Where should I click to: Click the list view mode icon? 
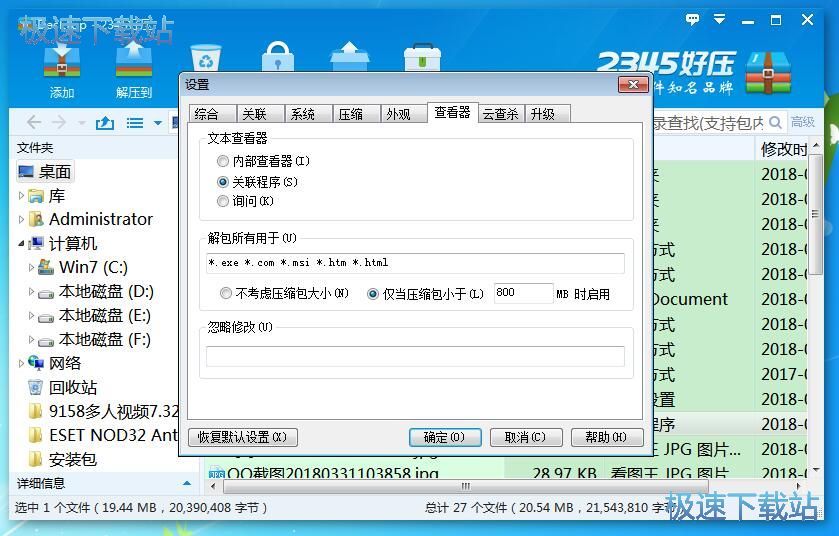click(x=135, y=123)
